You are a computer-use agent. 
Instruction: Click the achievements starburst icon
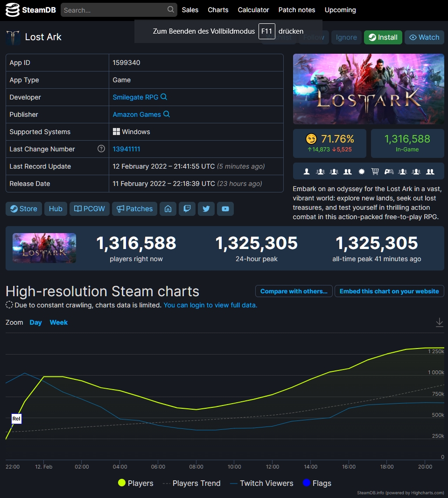coord(361,172)
